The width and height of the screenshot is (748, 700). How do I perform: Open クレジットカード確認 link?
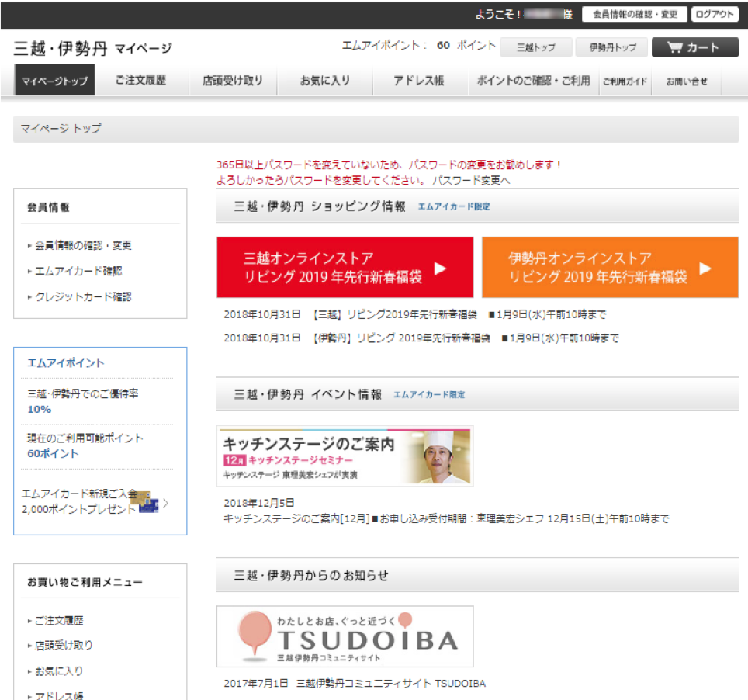click(83, 296)
